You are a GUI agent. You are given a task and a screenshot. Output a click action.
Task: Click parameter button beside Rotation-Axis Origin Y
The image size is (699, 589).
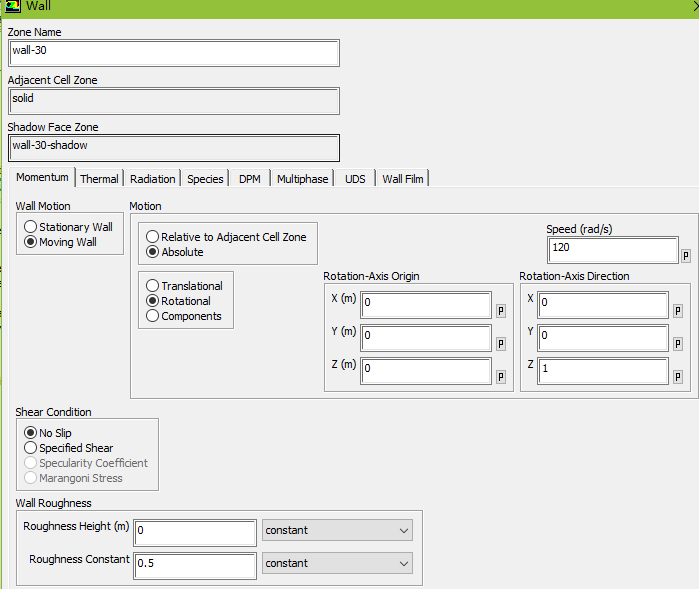click(501, 343)
